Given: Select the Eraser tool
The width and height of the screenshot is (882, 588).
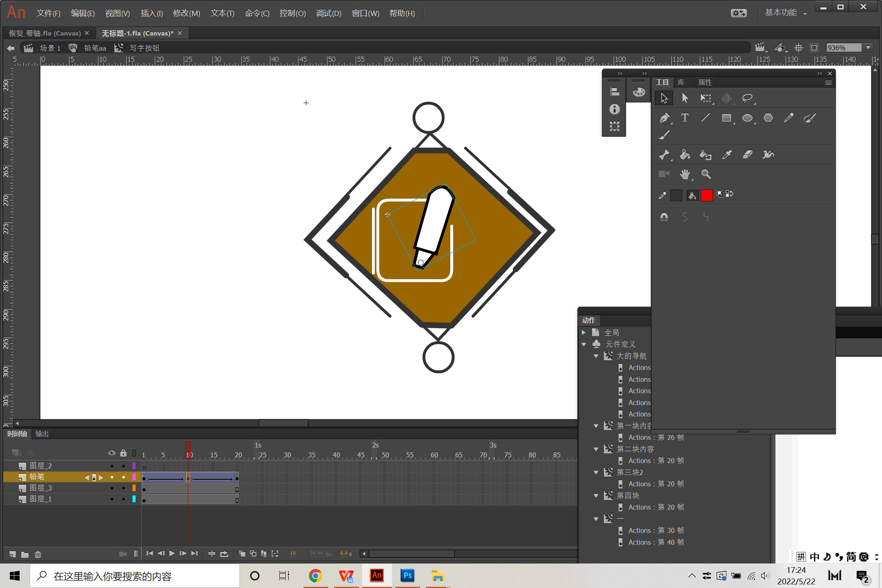Looking at the screenshot, I should 748,154.
